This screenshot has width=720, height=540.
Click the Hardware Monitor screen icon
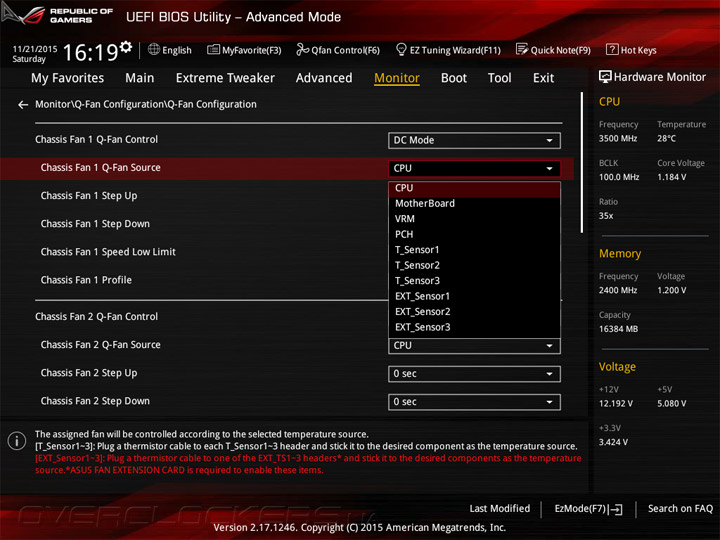pyautogui.click(x=605, y=77)
